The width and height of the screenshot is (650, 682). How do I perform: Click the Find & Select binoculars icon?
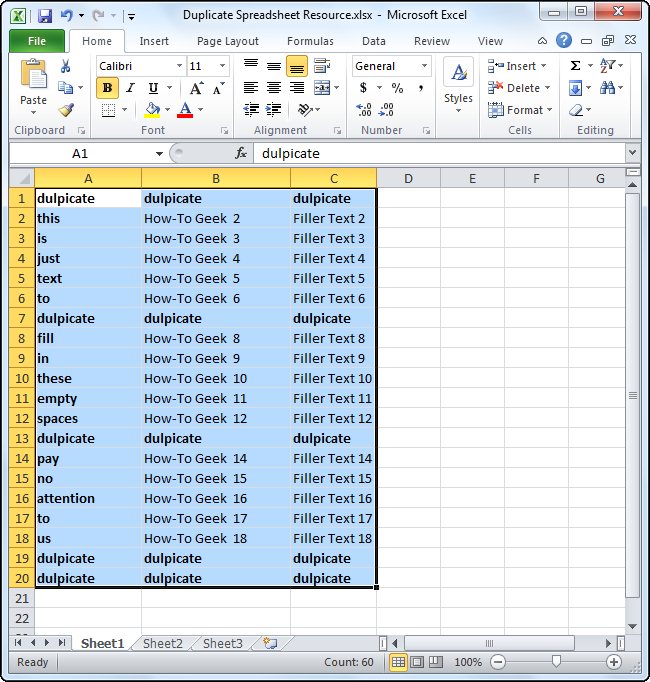[607, 88]
